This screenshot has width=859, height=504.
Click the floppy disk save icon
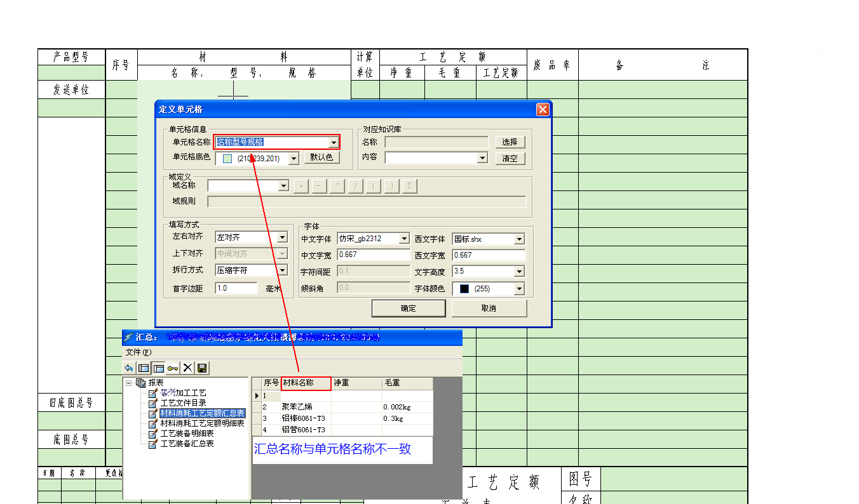[x=202, y=368]
